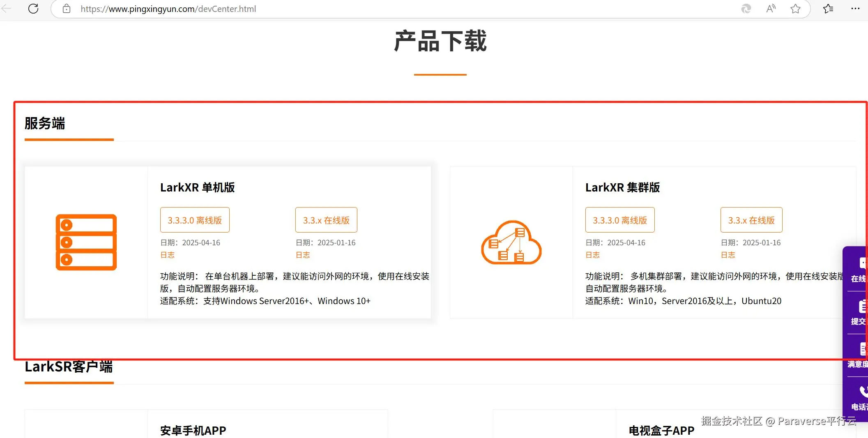Screen dimensions: 868x438
Task: Open 日志 link under 集群版 离线版
Action: pos(592,255)
